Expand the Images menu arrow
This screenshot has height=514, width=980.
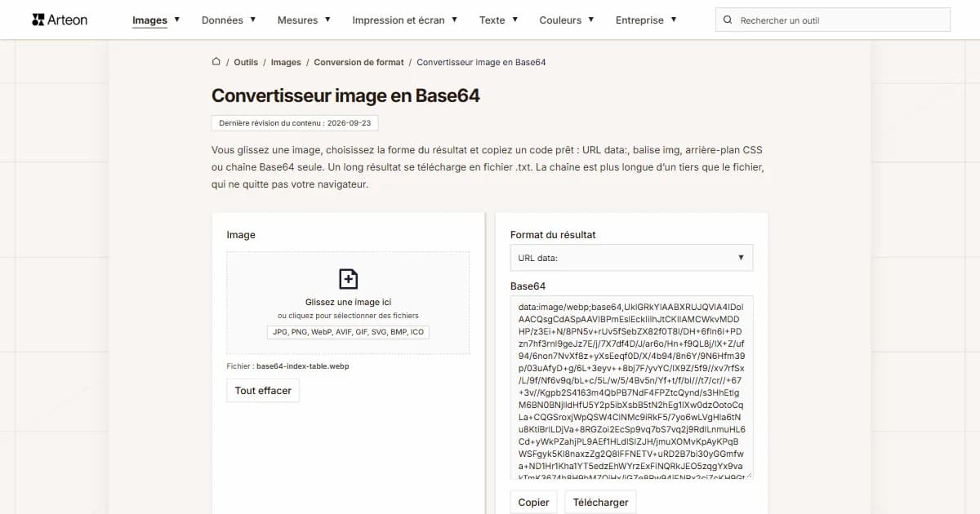177,20
